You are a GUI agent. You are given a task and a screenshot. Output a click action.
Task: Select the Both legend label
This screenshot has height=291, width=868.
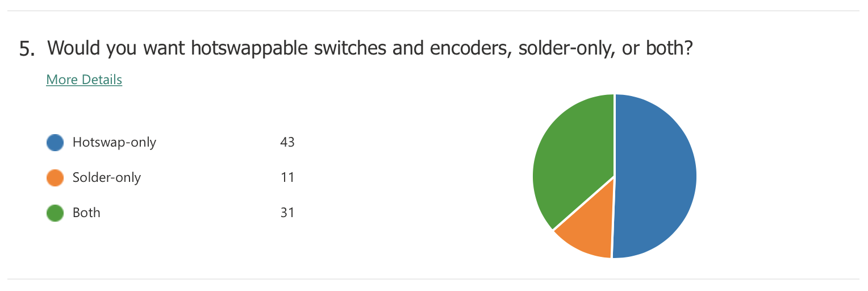pyautogui.click(x=86, y=213)
